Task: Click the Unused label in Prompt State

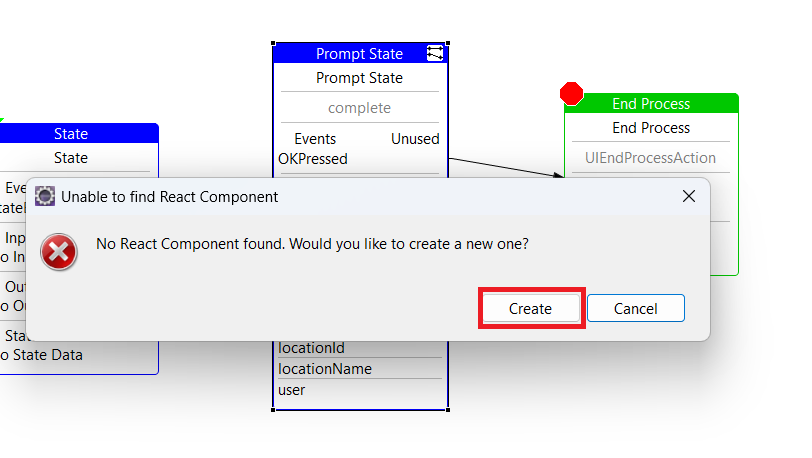Action: tap(415, 139)
